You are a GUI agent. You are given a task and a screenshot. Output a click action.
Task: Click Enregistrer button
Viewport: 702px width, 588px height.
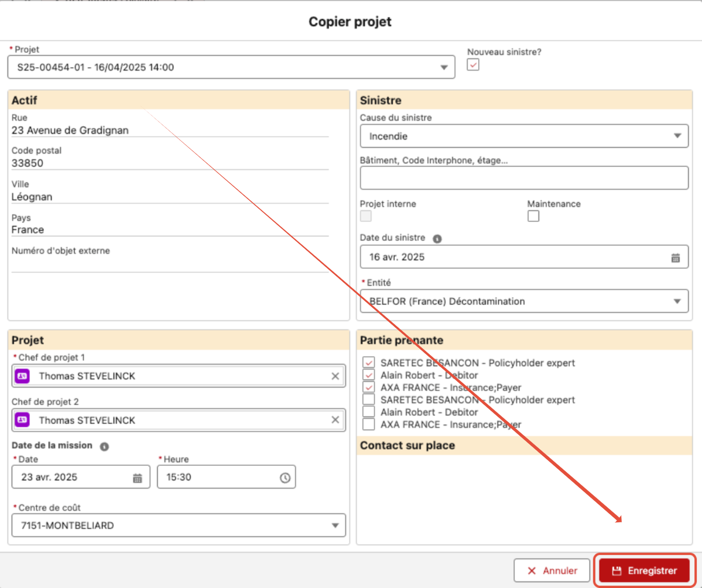click(644, 571)
